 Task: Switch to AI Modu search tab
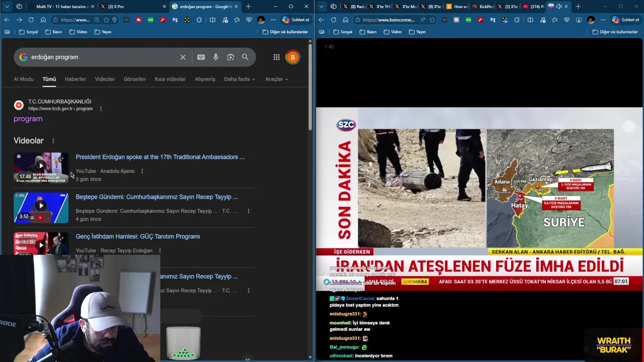point(24,79)
